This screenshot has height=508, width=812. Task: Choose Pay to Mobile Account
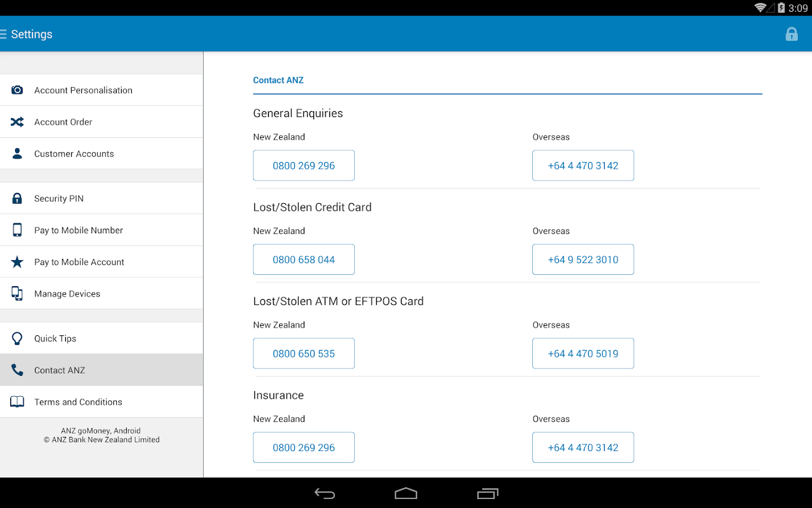point(101,262)
